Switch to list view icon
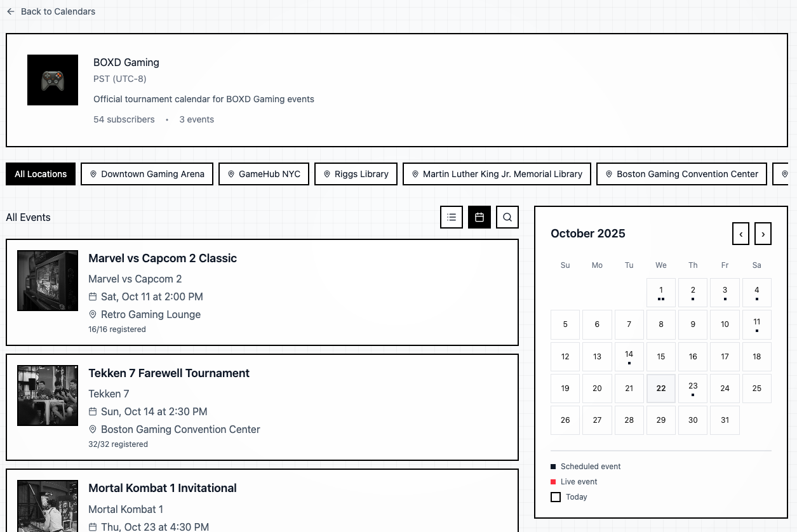The width and height of the screenshot is (797, 532). tap(452, 217)
